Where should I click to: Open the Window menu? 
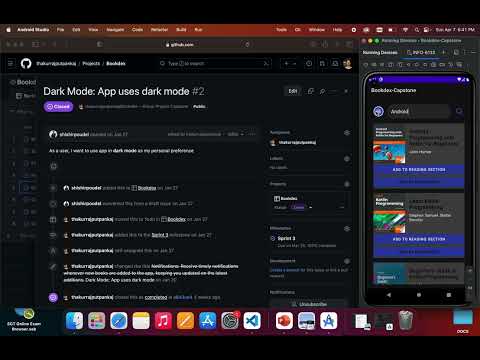coord(317,30)
